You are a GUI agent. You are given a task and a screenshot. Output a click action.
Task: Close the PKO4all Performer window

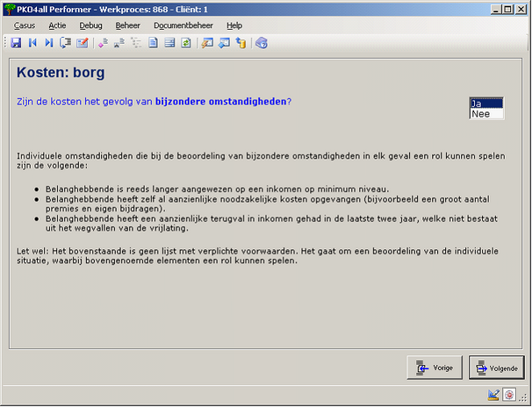[x=521, y=10]
